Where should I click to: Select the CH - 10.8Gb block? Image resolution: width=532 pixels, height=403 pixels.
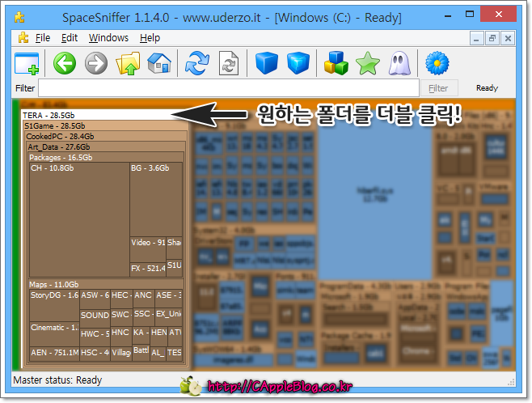click(79, 219)
